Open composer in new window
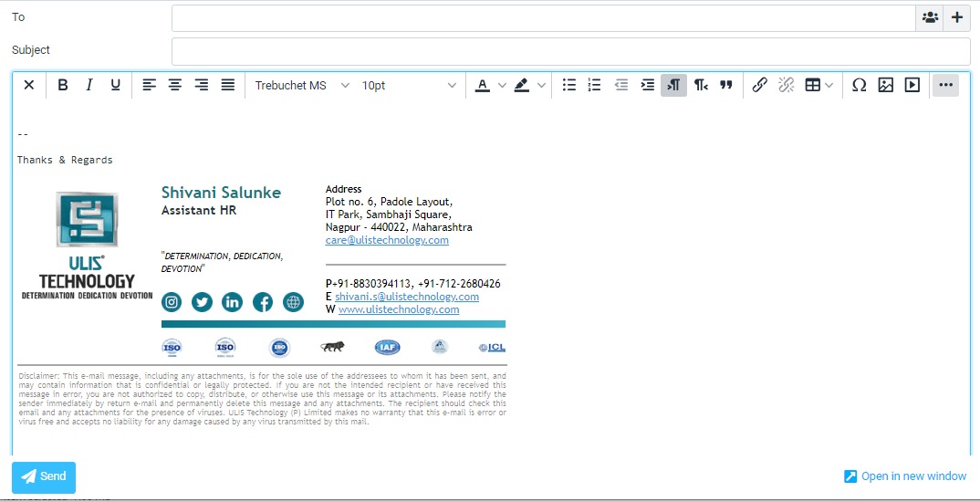 pyautogui.click(x=905, y=476)
